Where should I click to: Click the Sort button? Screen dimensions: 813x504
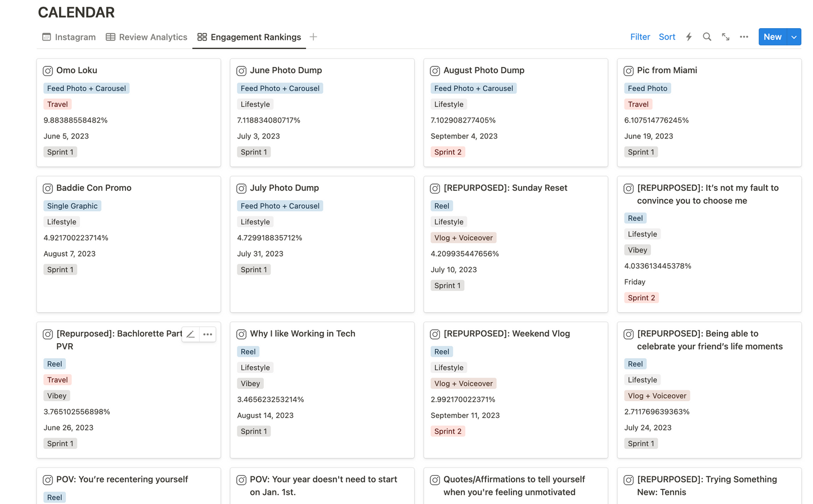point(667,37)
